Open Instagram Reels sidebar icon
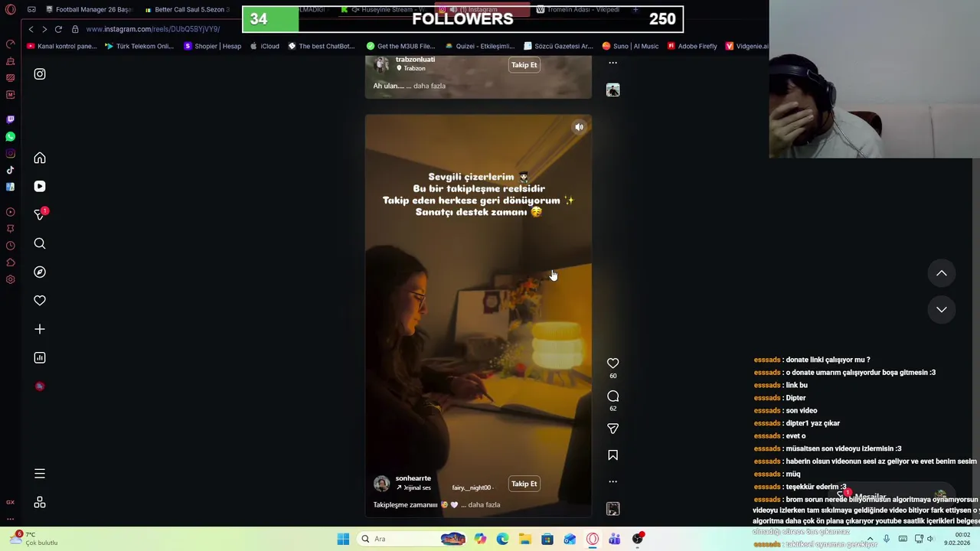980x551 pixels. [40, 186]
